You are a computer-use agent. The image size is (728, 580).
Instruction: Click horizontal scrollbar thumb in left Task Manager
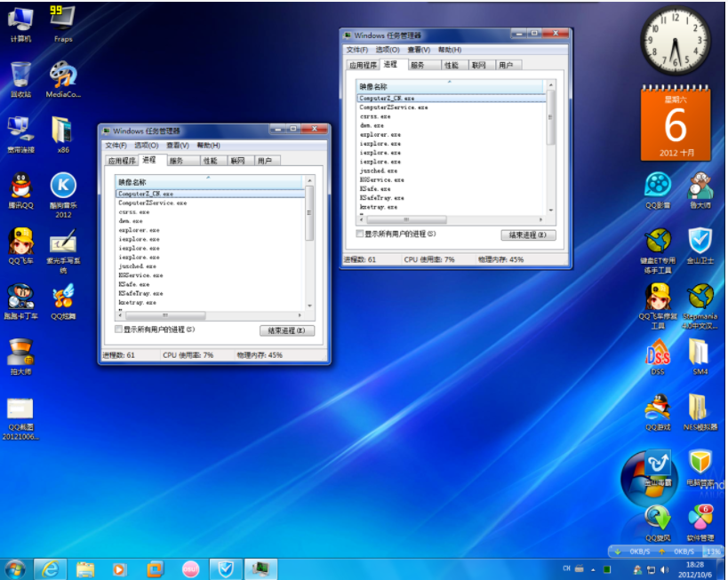point(165,315)
